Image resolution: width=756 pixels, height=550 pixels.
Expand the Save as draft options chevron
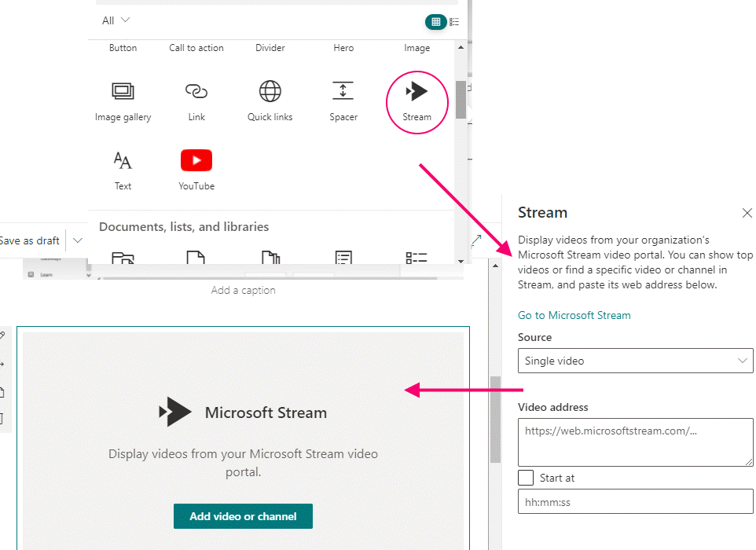(78, 240)
